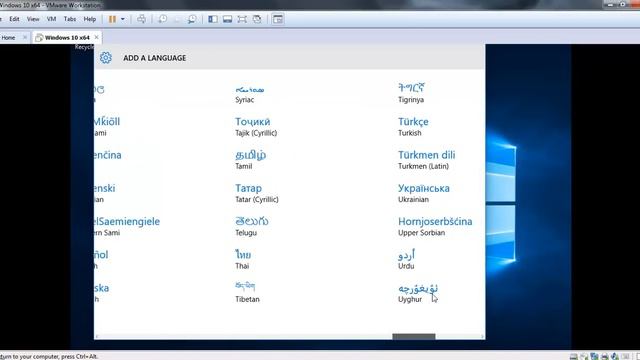Open the View menu

tap(33, 19)
